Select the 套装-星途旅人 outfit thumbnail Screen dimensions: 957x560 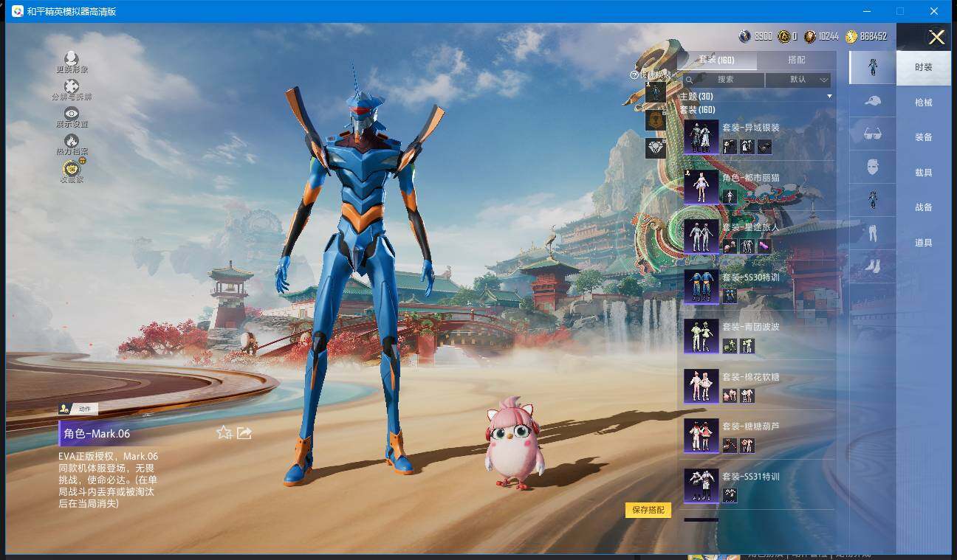coord(702,237)
